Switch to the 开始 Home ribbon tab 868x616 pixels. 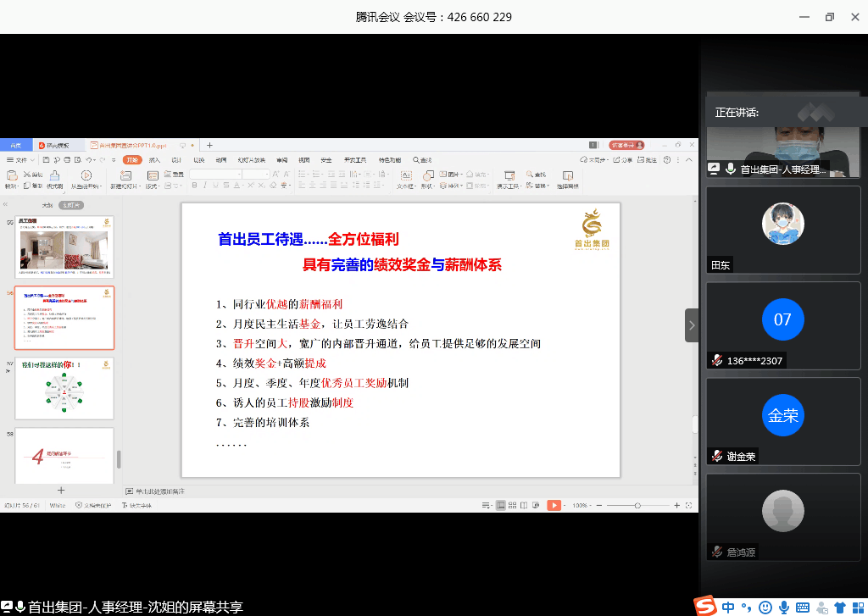[x=132, y=159]
